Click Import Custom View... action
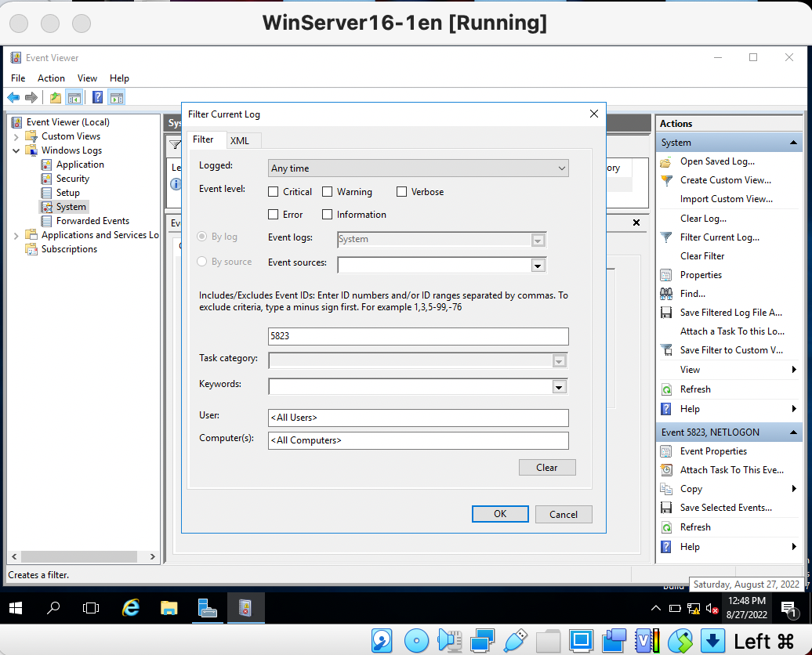812x655 pixels. (x=727, y=199)
